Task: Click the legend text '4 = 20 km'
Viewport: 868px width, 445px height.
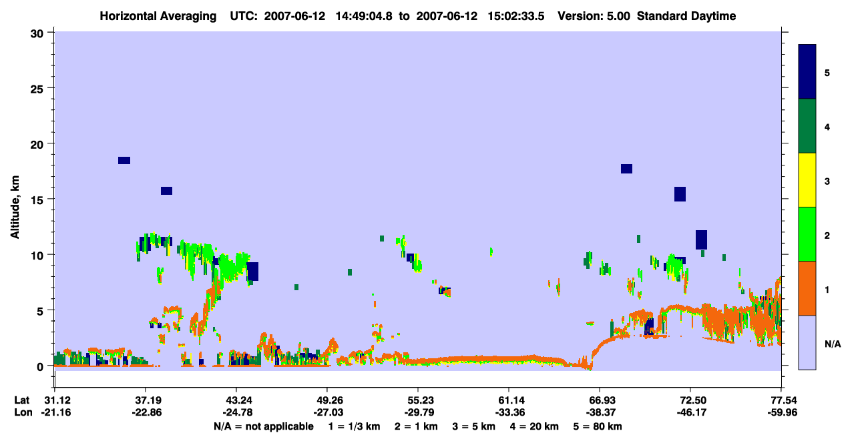Action: [x=535, y=426]
